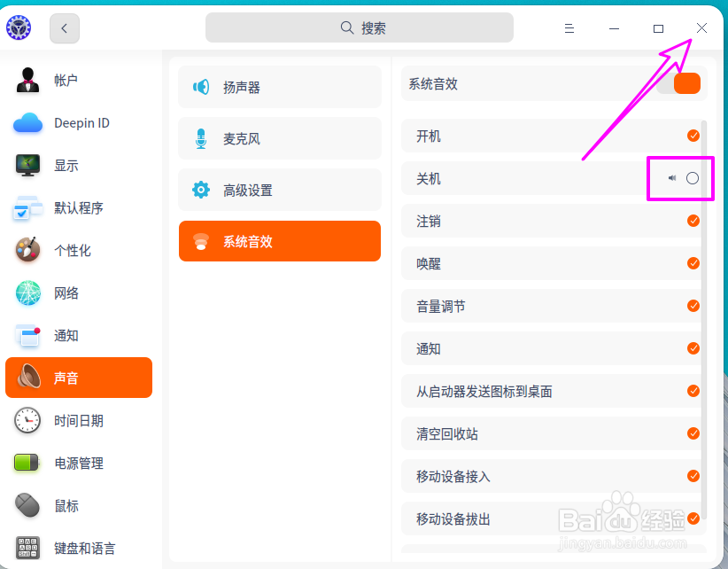Click the 关机 row label
The height and width of the screenshot is (569, 728).
[429, 178]
